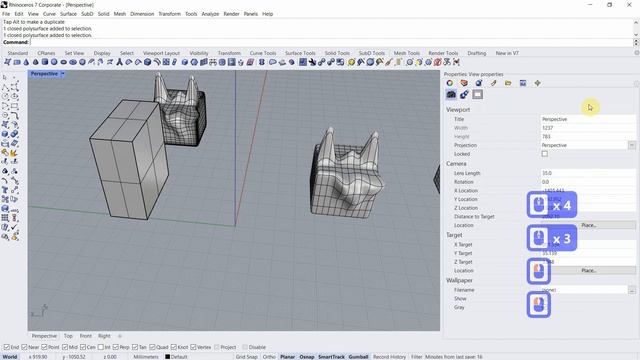Screen dimensions: 640x360
Task: Click the letter B icon in SubD toolbar
Action: (262, 62)
